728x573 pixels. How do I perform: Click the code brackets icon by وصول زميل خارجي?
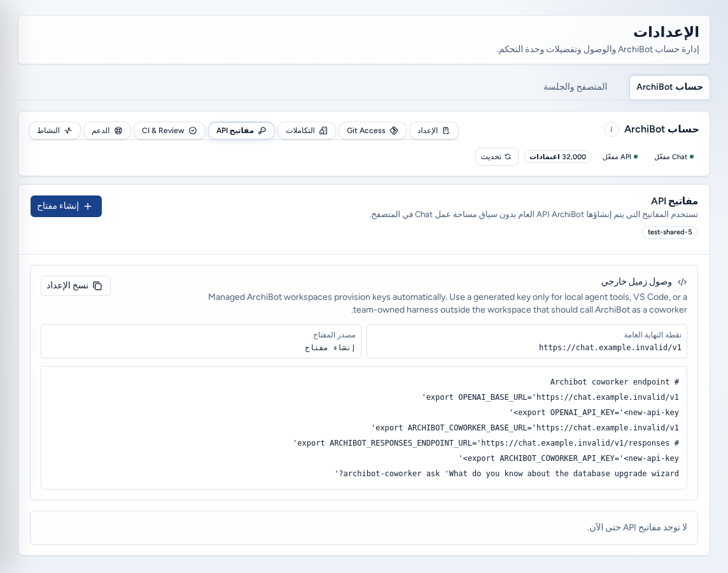point(682,282)
